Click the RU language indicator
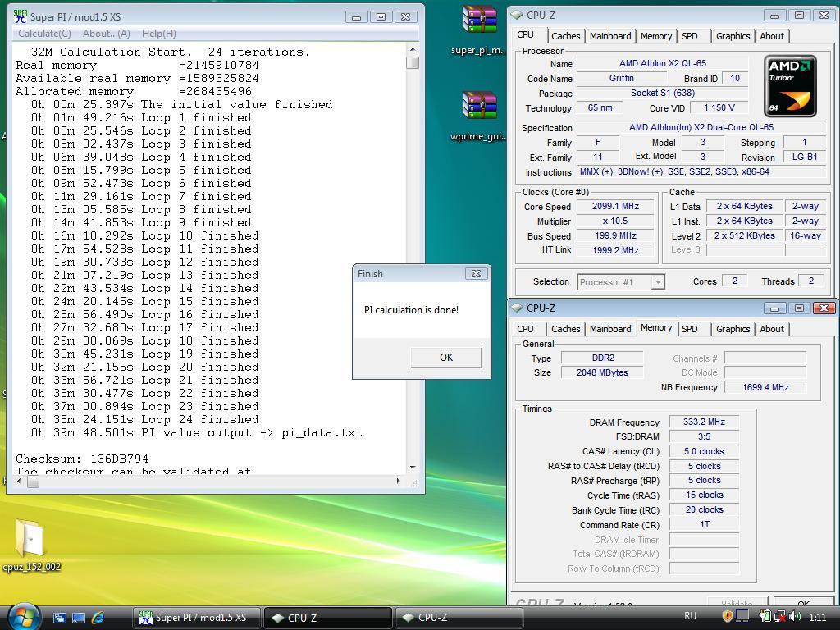 tap(691, 616)
